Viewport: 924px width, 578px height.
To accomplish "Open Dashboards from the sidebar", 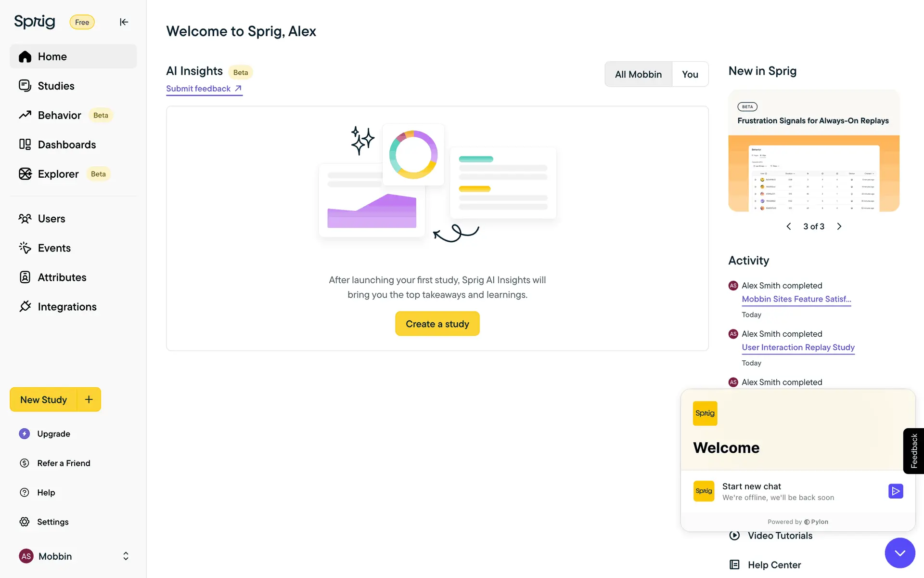I will click(66, 144).
